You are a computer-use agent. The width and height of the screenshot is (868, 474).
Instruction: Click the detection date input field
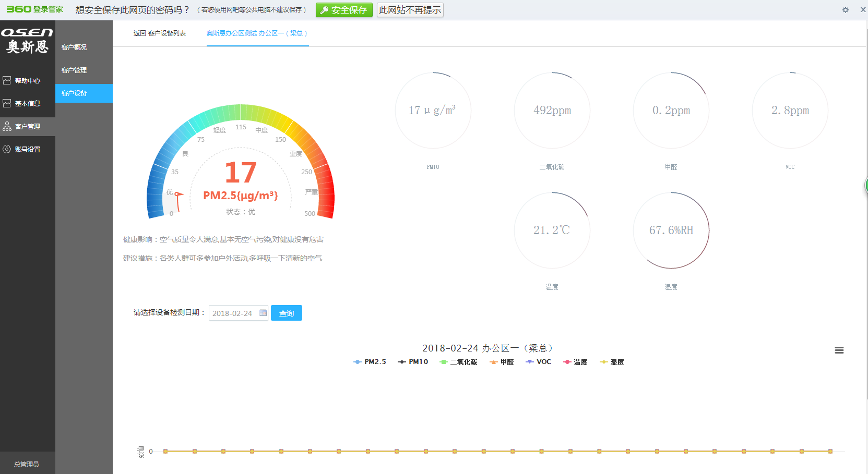tap(233, 313)
